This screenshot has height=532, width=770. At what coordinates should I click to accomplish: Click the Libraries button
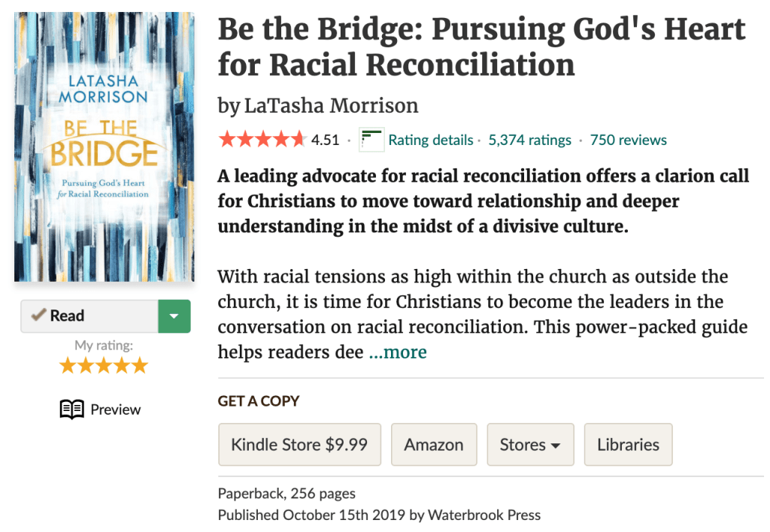(x=628, y=445)
